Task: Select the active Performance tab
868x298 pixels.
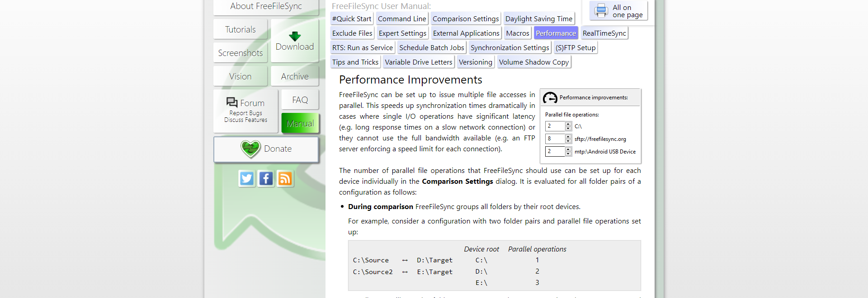Action: (x=556, y=33)
